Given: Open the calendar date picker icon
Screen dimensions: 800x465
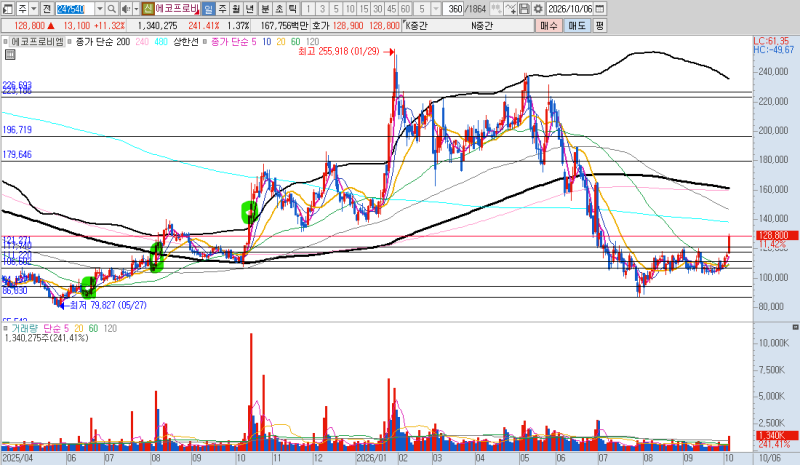Looking at the screenshot, I should pos(600,9).
